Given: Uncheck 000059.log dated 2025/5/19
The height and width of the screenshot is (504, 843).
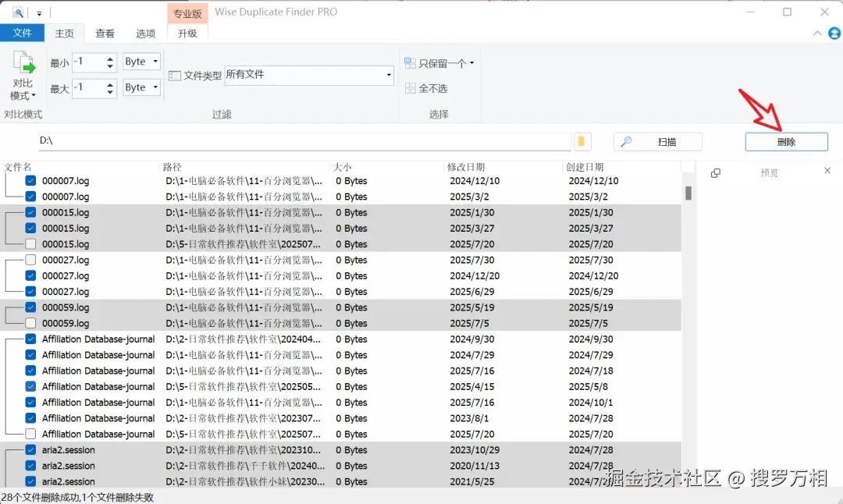Looking at the screenshot, I should [30, 307].
